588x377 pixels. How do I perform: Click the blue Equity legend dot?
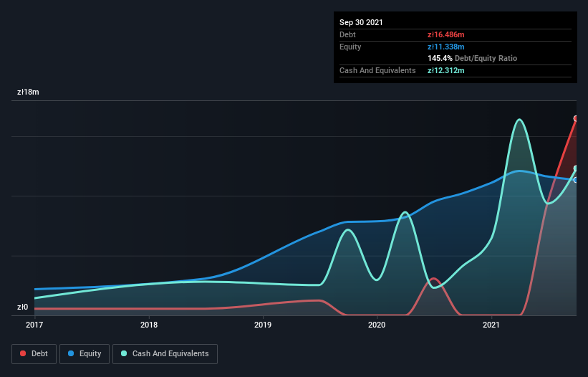click(71, 353)
